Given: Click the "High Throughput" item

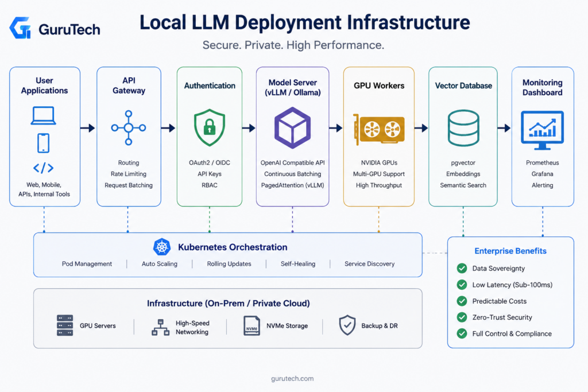Looking at the screenshot, I should pyautogui.click(x=379, y=185).
